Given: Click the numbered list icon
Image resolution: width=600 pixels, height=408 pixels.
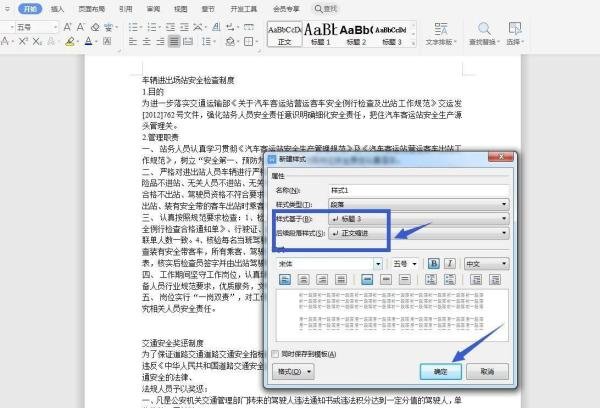Looking at the screenshot, I should (x=152, y=27).
